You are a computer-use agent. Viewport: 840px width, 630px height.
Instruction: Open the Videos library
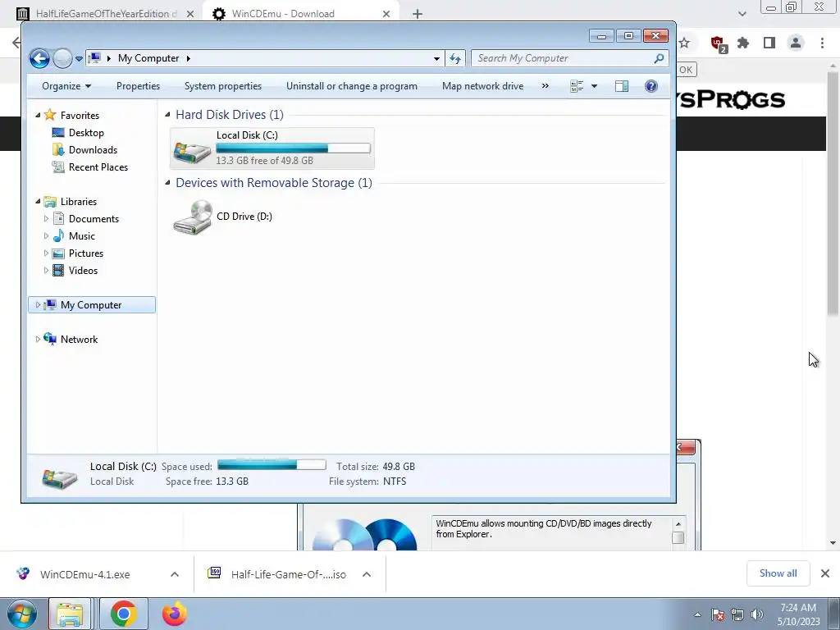83,271
